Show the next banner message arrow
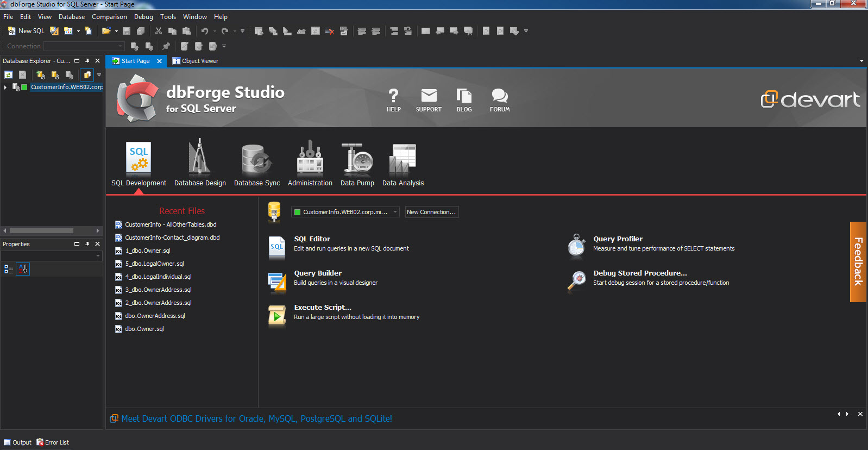Image resolution: width=868 pixels, height=450 pixels. 847,414
